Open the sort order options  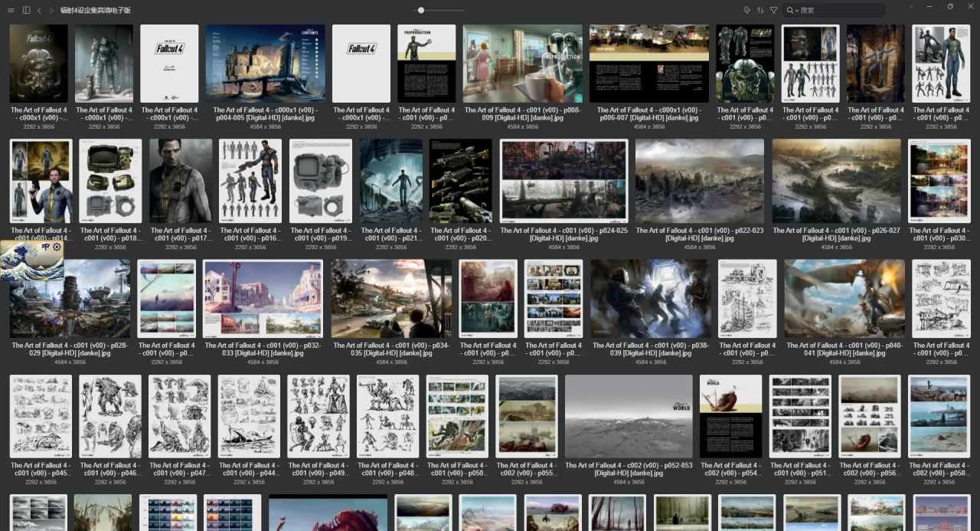pos(760,10)
